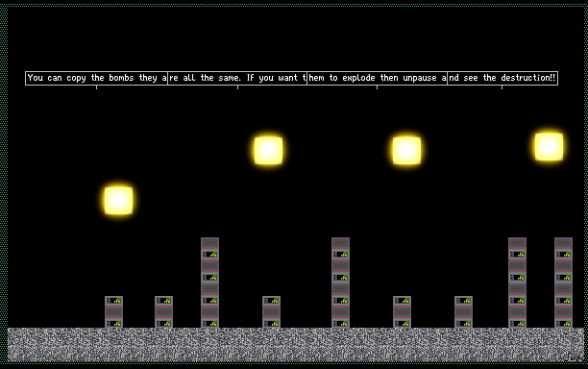Select the second short bomb stack from left
The image size is (588, 369).
click(x=164, y=312)
